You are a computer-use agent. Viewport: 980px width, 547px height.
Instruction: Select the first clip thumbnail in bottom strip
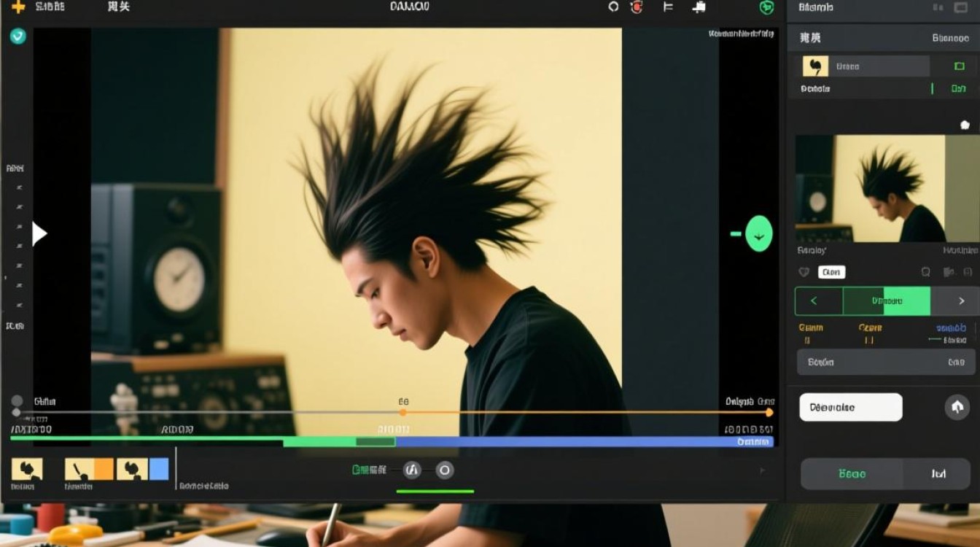click(x=27, y=469)
